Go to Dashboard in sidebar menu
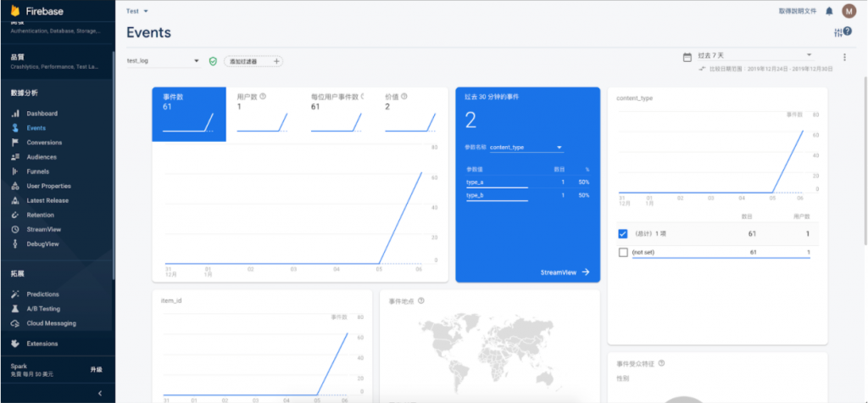Viewport: 868px width, 403px height. (42, 114)
